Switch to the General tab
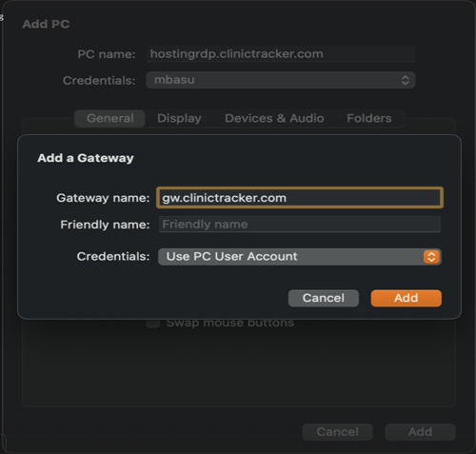The image size is (476, 454). pyautogui.click(x=110, y=118)
